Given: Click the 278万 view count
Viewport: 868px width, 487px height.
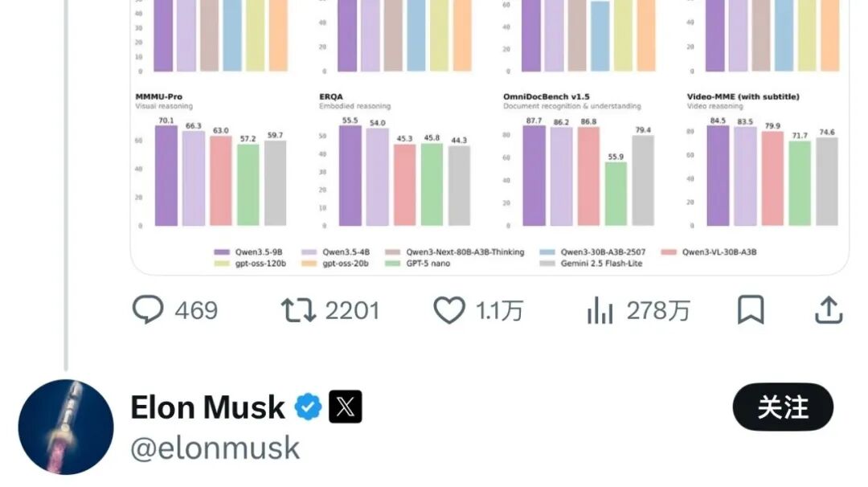Looking at the screenshot, I should click(x=658, y=310).
